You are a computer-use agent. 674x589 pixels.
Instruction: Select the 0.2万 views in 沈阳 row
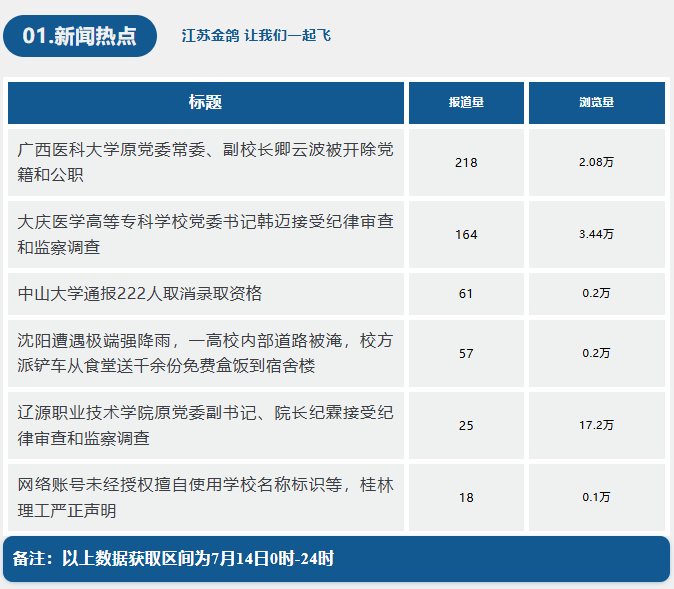point(596,353)
